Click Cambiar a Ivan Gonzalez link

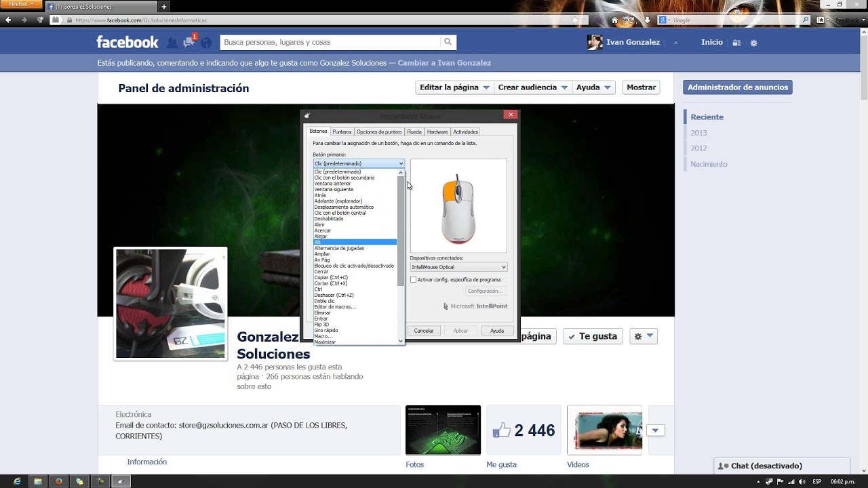[444, 63]
